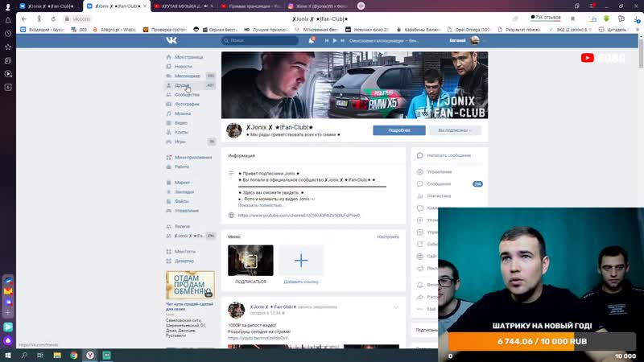644x362 pixels.
Task: Click the VK search field
Action: point(259,40)
